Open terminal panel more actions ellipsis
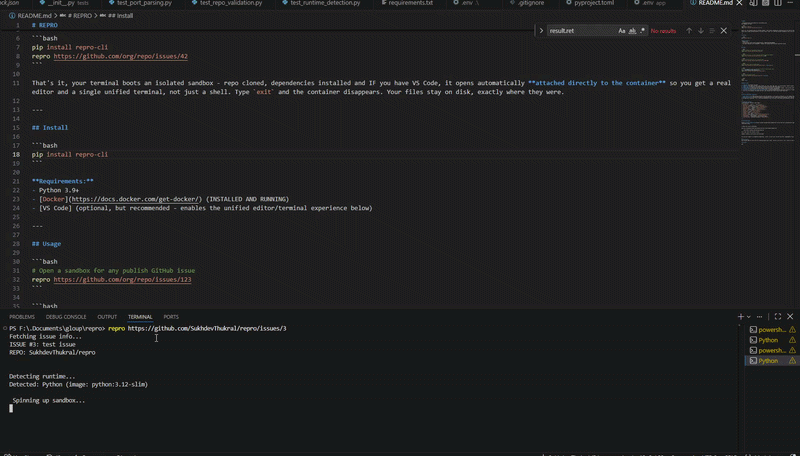The height and width of the screenshot is (456, 800). pyautogui.click(x=759, y=317)
